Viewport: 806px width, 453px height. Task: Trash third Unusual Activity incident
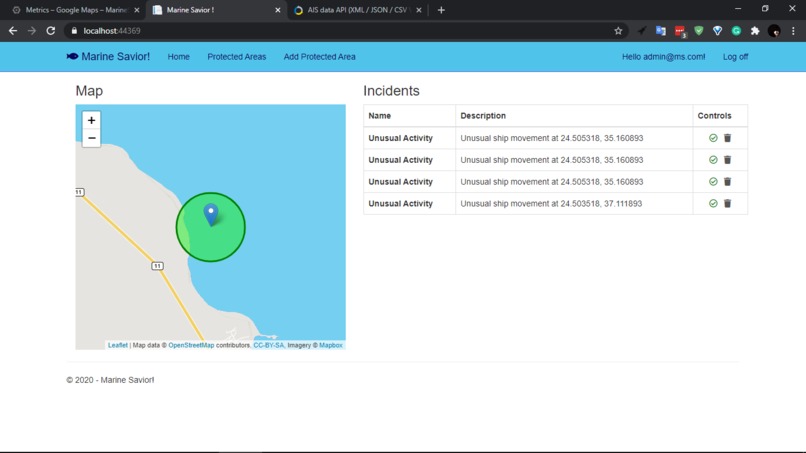pos(727,182)
